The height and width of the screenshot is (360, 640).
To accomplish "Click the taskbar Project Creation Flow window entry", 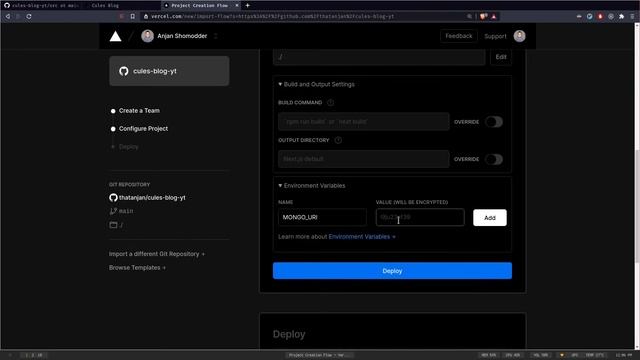I will [x=320, y=355].
